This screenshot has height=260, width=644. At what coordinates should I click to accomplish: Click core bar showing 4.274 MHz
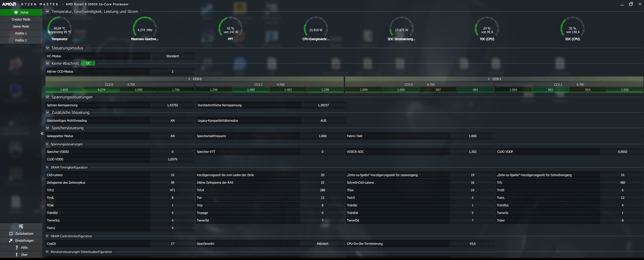(101, 90)
